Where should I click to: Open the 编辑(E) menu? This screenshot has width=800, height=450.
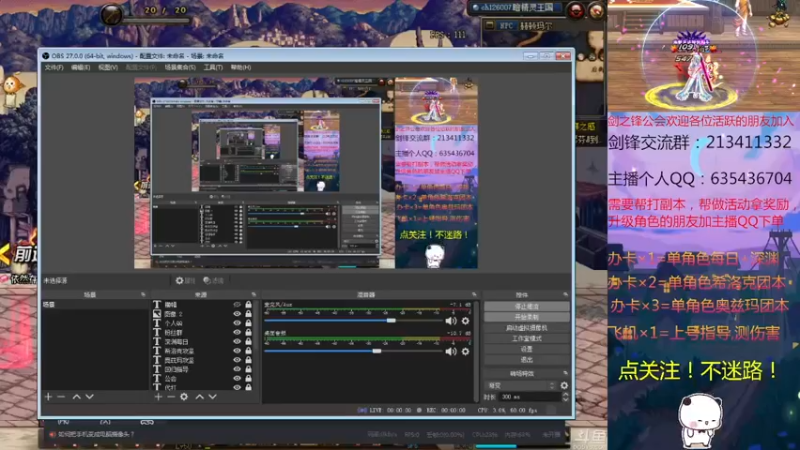pyautogui.click(x=81, y=67)
